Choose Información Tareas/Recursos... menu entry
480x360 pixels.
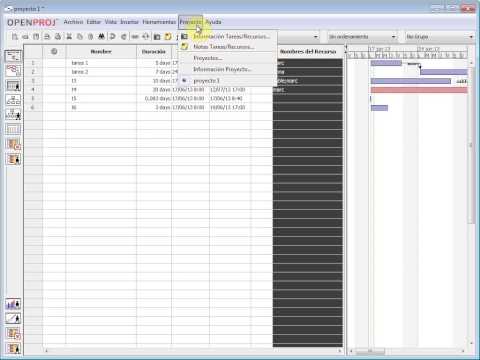pos(228,36)
